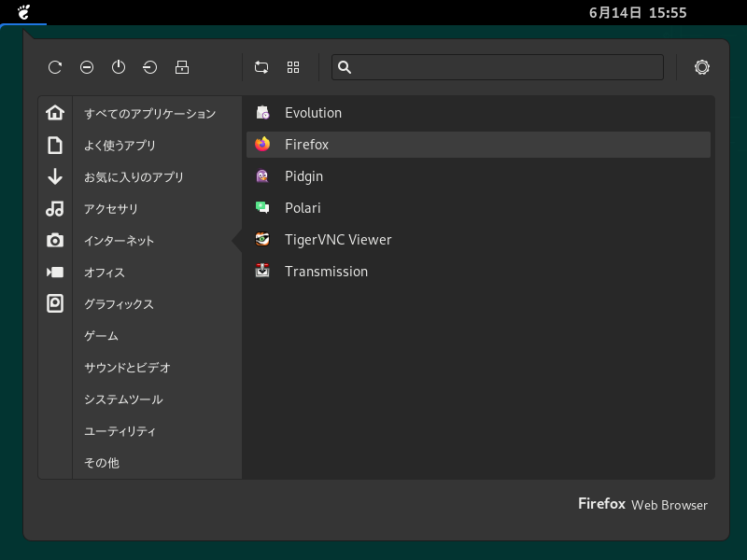Viewport: 747px width, 560px height.
Task: Open the Videos shortcut icon
Action: click(55, 272)
